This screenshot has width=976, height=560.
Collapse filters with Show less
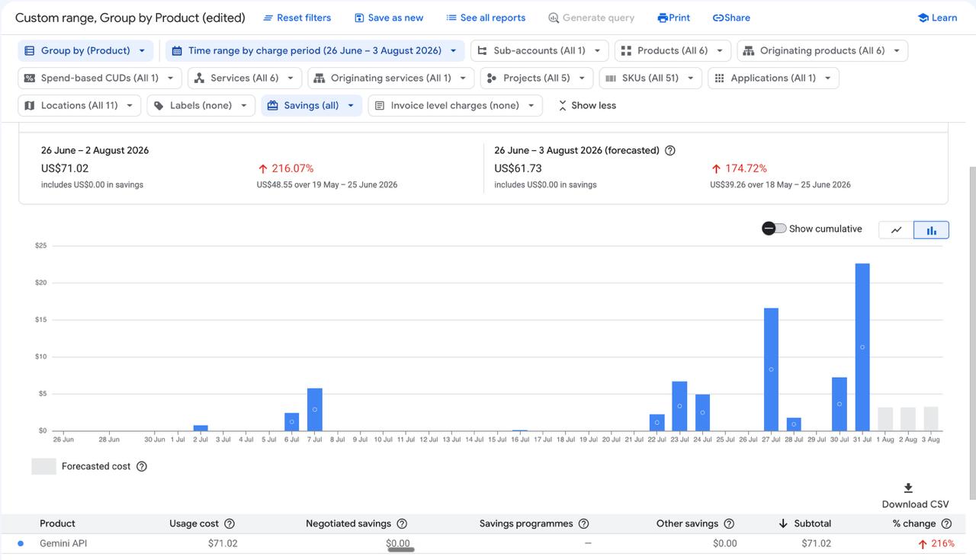[x=586, y=105]
